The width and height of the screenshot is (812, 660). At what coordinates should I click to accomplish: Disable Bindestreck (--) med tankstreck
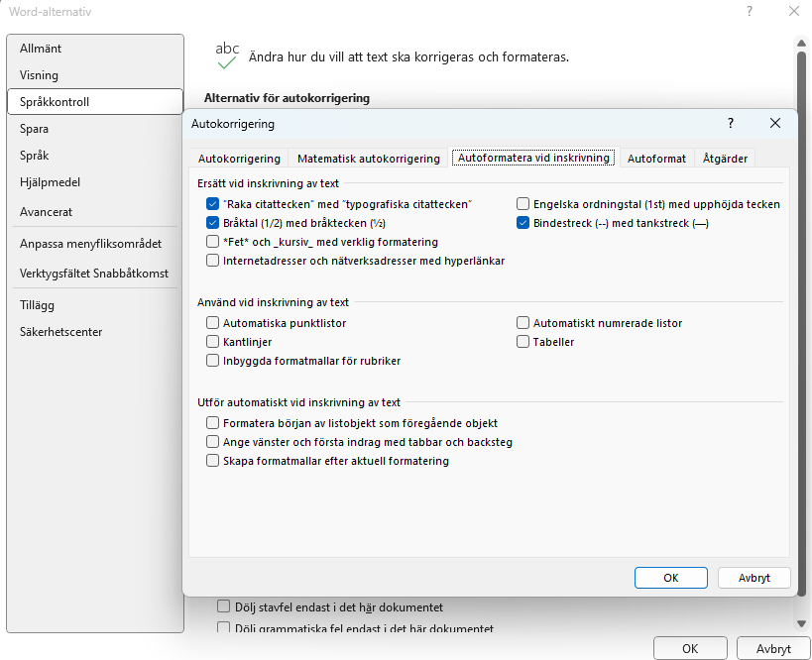523,223
